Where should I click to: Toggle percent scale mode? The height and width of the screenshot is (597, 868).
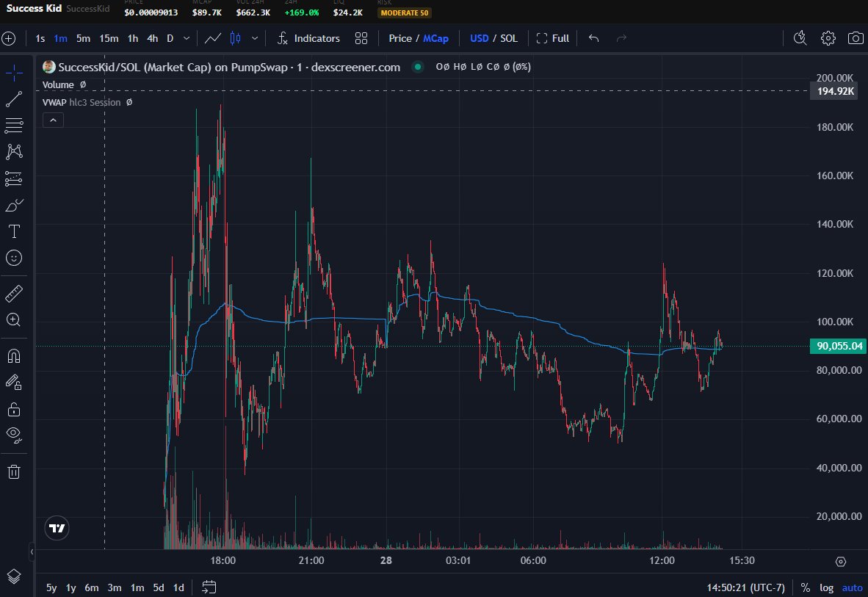[805, 587]
